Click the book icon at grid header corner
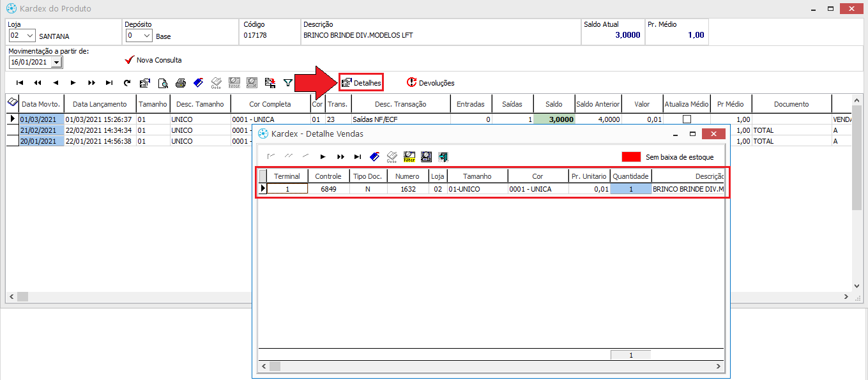 [x=11, y=102]
